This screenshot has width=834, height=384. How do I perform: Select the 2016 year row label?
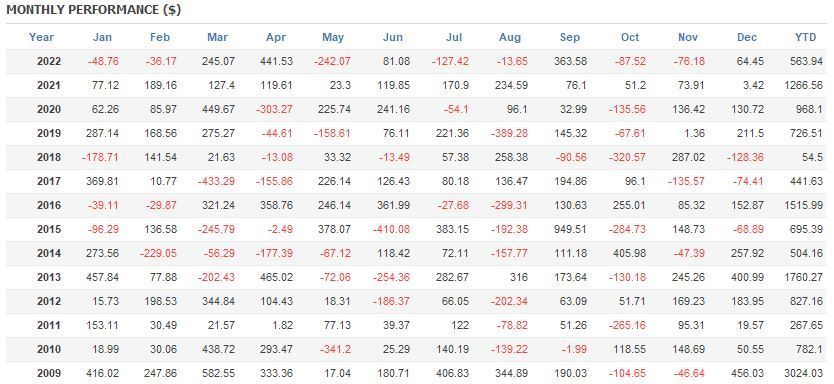[49, 205]
